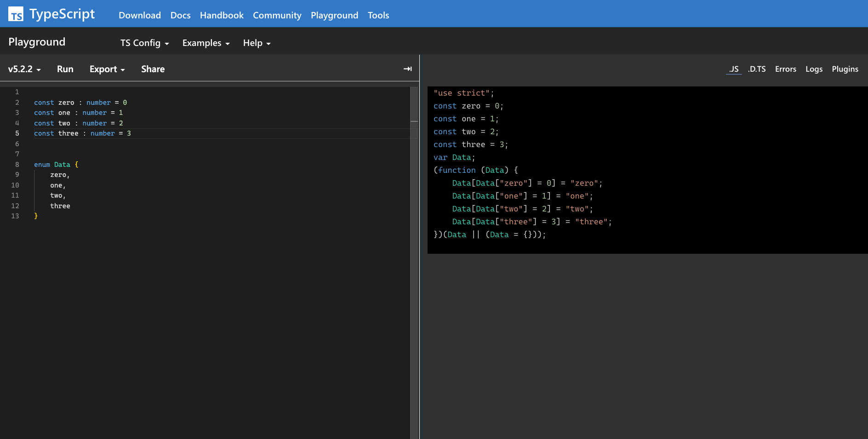Switch to the .JS output tab

click(734, 69)
